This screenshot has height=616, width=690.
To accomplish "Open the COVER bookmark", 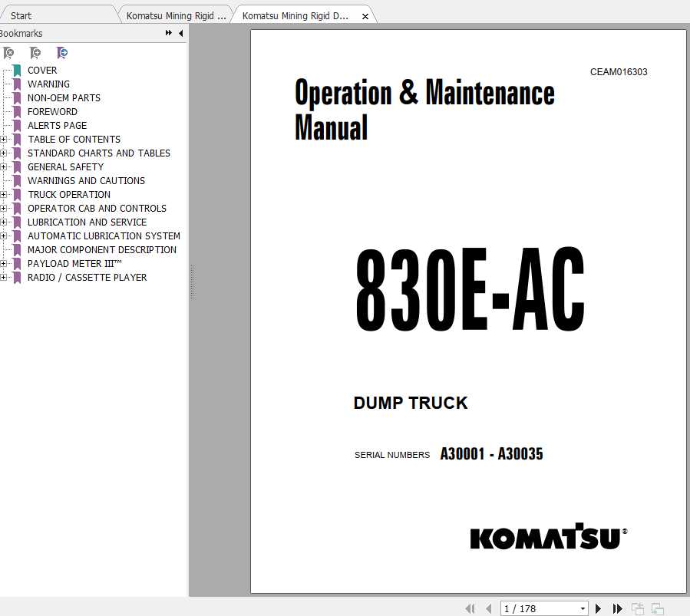I will (x=42, y=71).
